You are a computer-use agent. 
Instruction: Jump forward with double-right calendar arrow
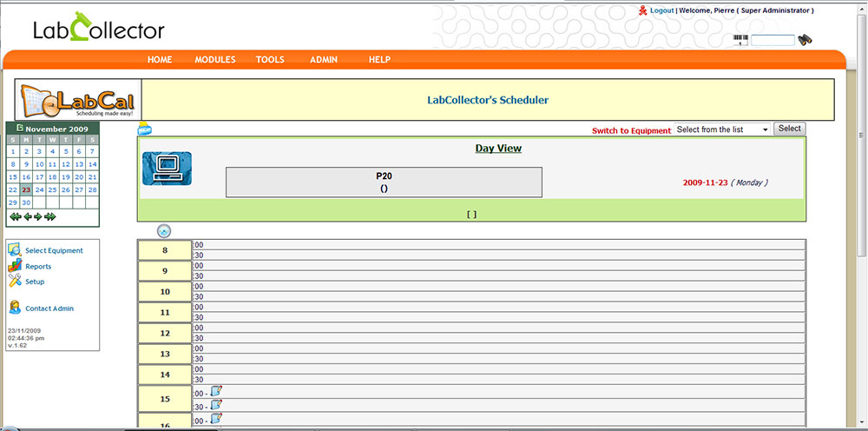click(50, 216)
